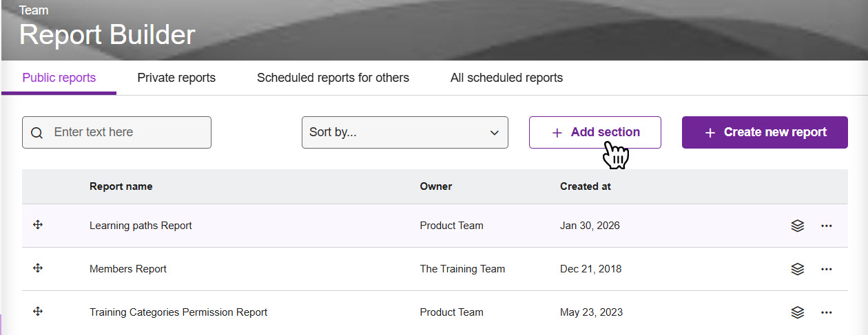
Task: Click the Report name column header
Action: (121, 186)
